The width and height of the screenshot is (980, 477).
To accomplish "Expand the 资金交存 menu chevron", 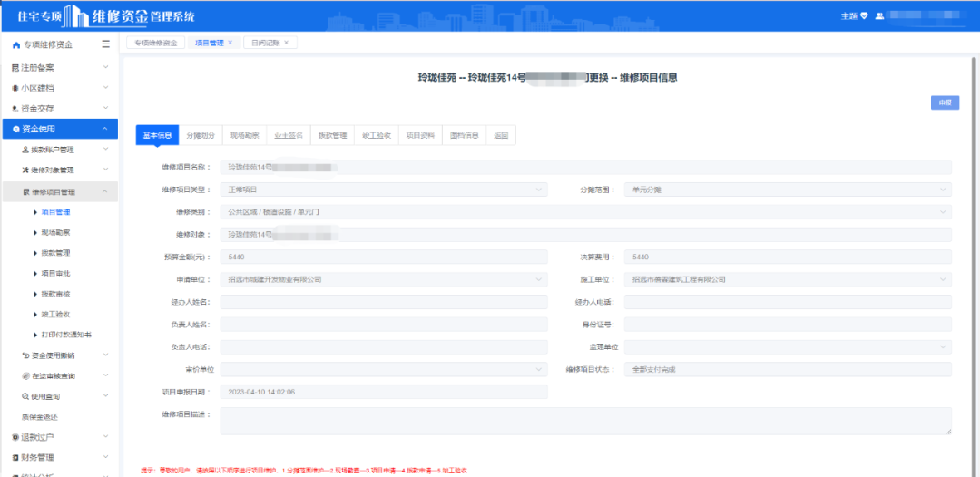I will point(105,109).
